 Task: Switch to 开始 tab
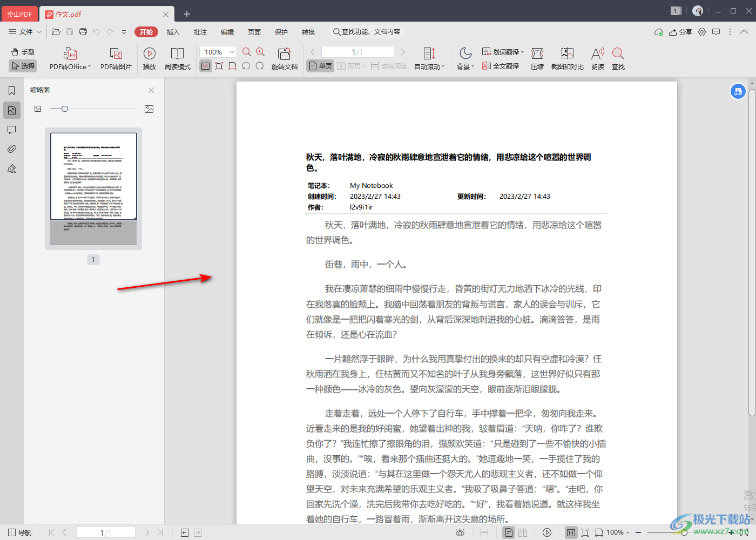tap(146, 32)
